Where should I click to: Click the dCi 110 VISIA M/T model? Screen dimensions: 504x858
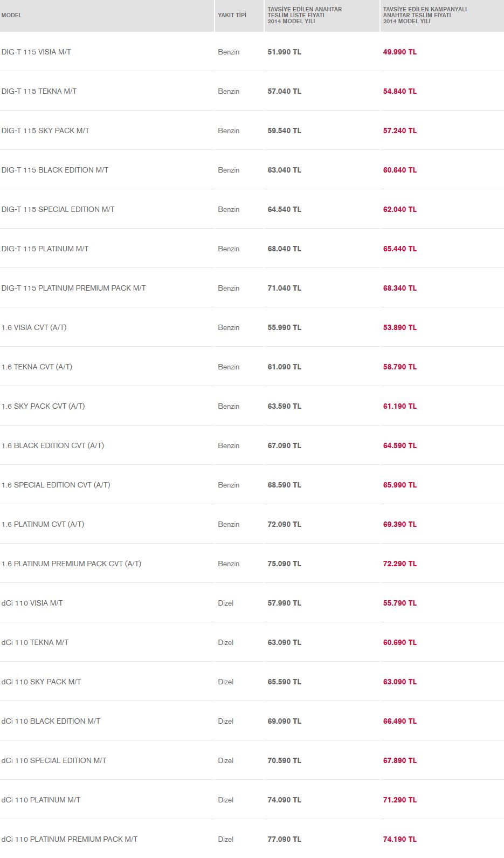[32, 603]
